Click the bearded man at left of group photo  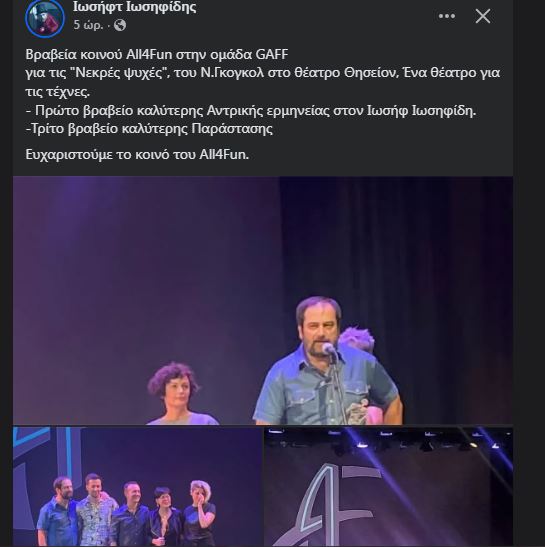[x=59, y=511]
